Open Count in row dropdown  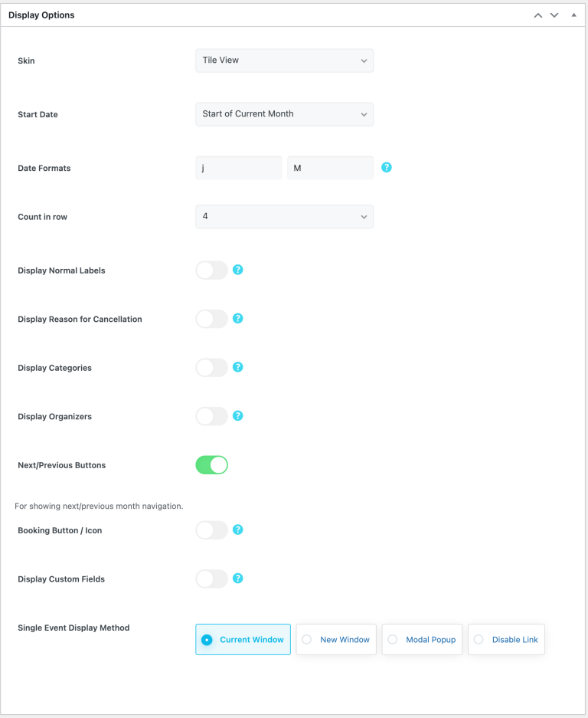[x=284, y=216]
